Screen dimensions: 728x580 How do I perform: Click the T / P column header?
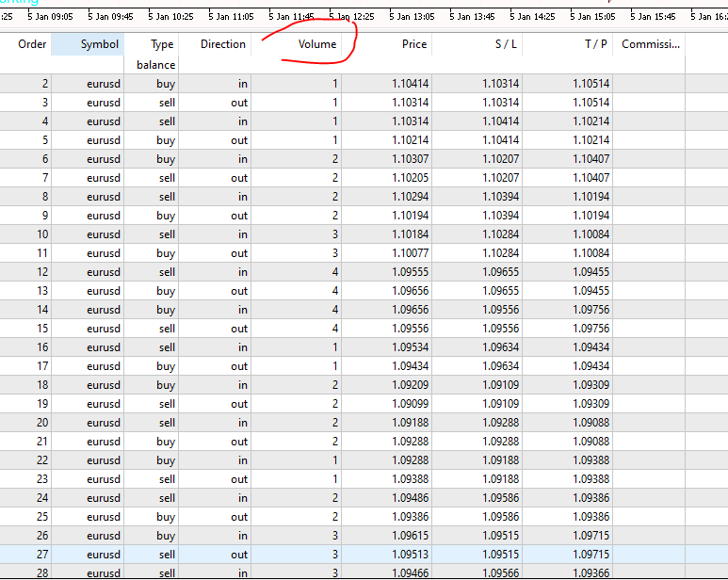pyautogui.click(x=596, y=44)
